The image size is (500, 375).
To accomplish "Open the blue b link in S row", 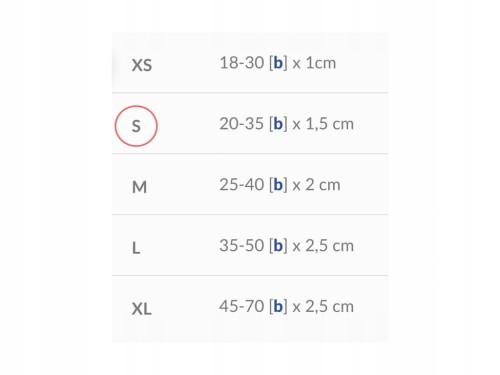I will [278, 124].
